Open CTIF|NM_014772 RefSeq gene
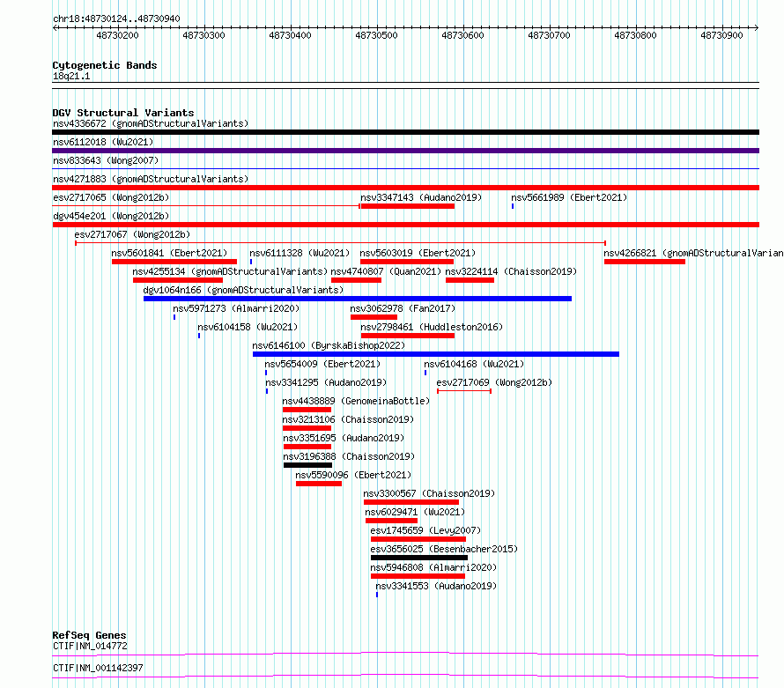 [90, 646]
